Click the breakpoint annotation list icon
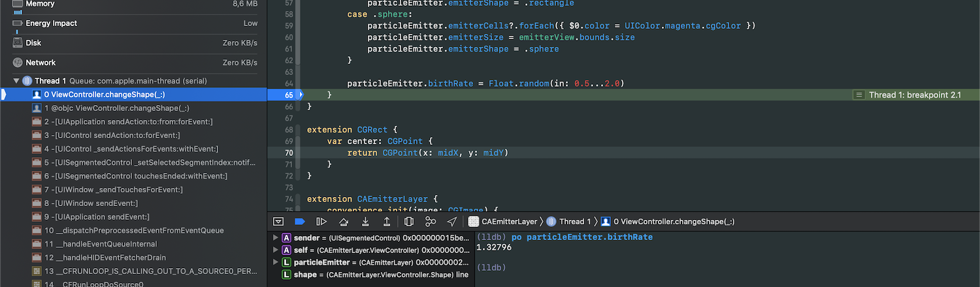Image resolution: width=980 pixels, height=287 pixels. click(859, 95)
